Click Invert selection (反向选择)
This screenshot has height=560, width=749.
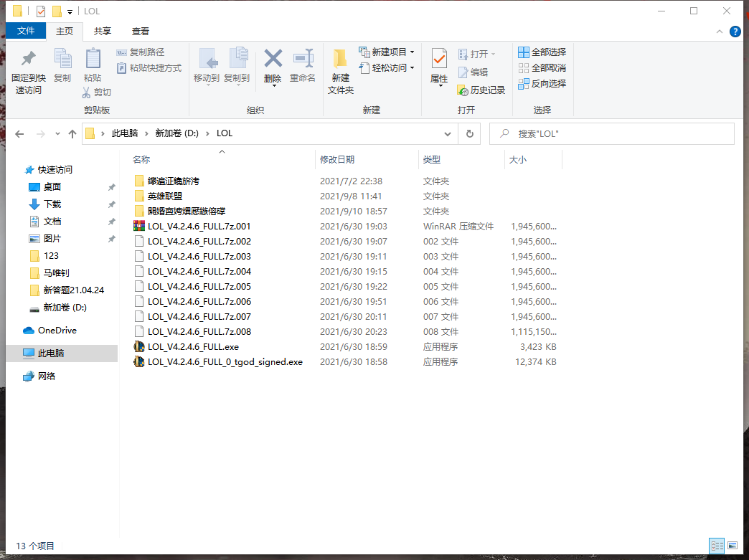542,84
